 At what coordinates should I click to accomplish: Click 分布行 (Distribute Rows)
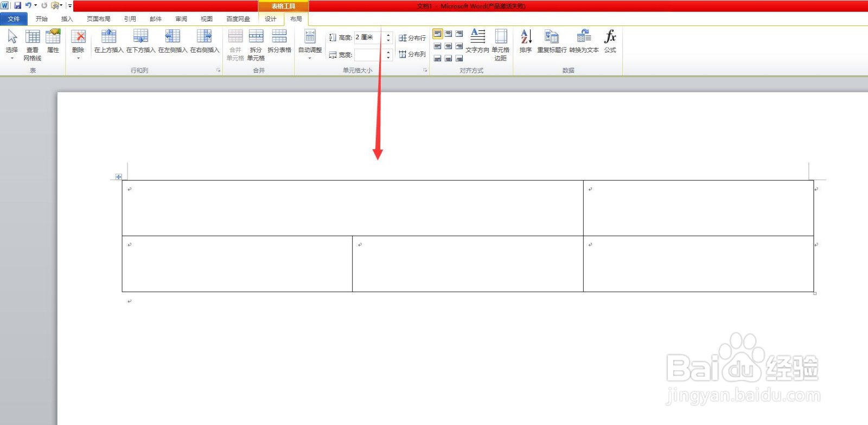pos(412,38)
